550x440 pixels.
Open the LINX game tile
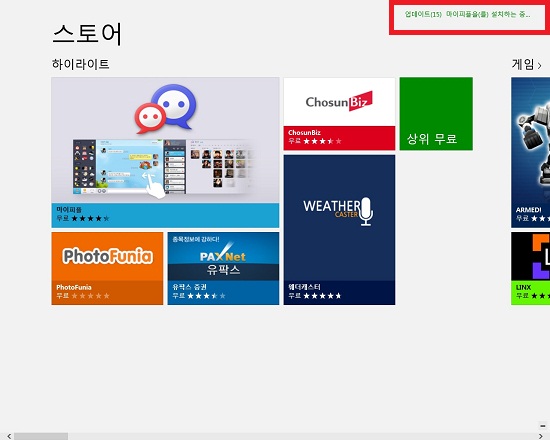click(530, 268)
